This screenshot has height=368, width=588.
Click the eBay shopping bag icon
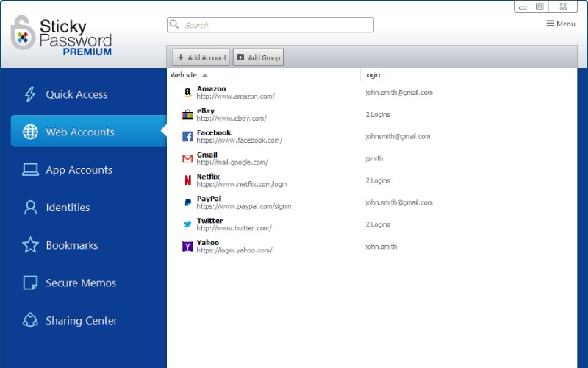187,115
